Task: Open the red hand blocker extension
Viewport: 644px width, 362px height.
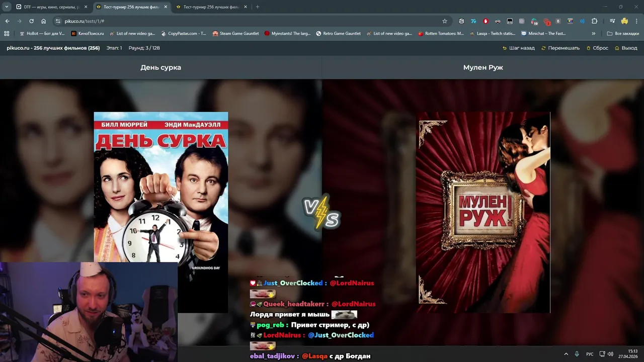Action: 486,21
